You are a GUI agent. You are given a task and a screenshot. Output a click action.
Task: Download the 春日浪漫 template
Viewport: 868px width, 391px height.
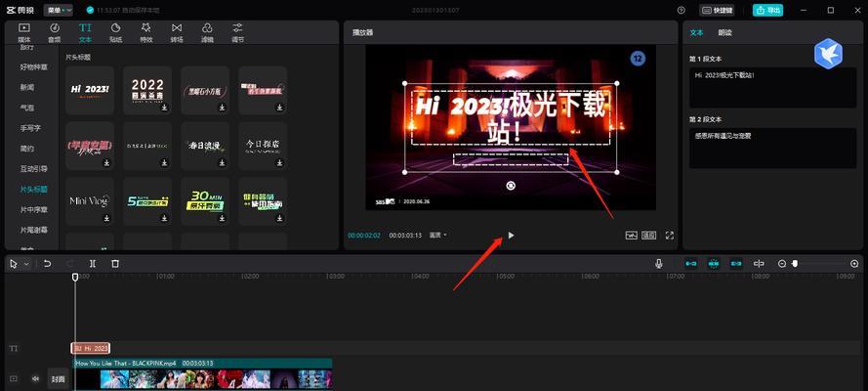[222, 163]
